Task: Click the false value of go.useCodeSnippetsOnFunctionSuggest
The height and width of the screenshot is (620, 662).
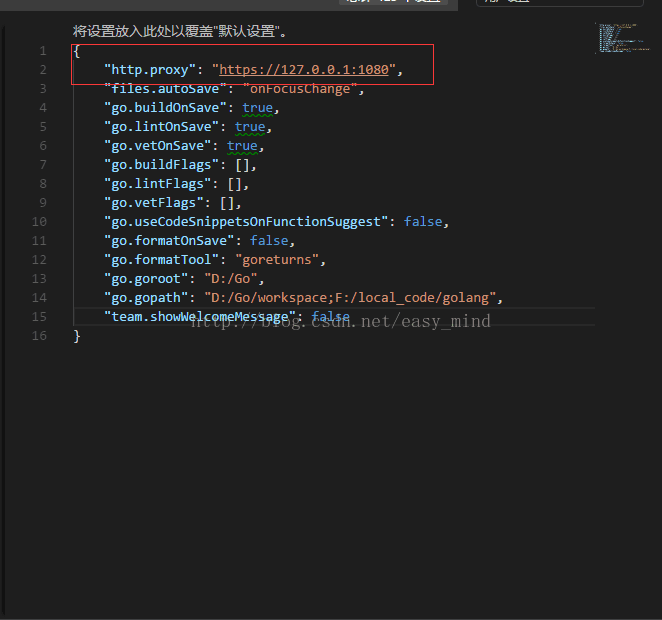Action: click(423, 222)
